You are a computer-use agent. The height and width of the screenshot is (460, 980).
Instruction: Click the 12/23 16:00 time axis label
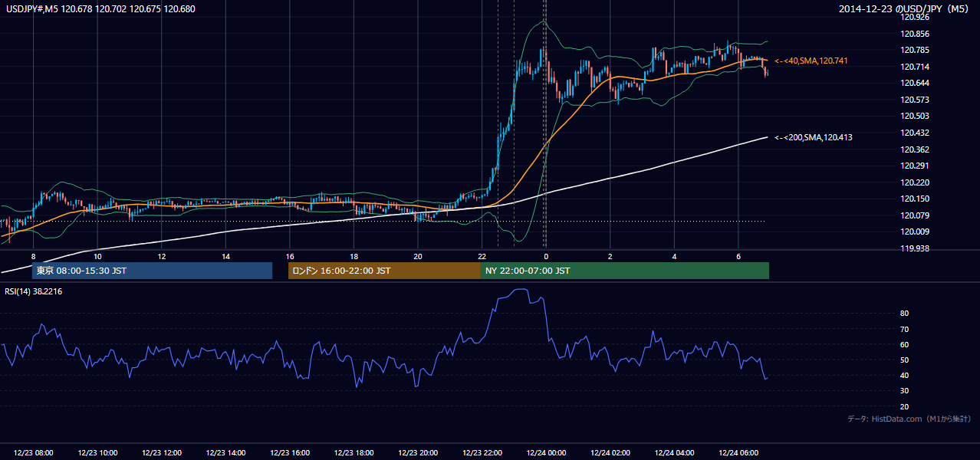click(x=291, y=453)
